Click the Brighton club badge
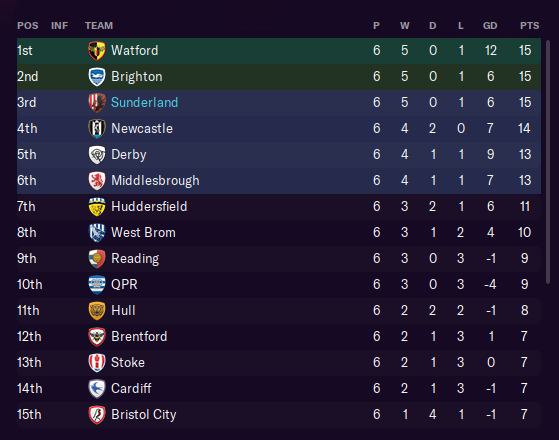559x440 pixels. [97, 77]
